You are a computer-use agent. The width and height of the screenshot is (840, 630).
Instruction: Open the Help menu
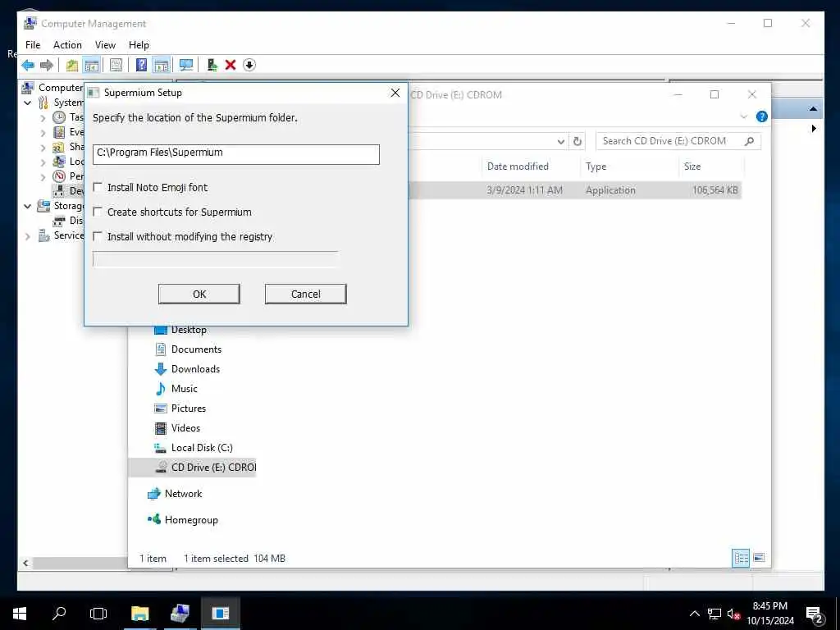pos(139,45)
